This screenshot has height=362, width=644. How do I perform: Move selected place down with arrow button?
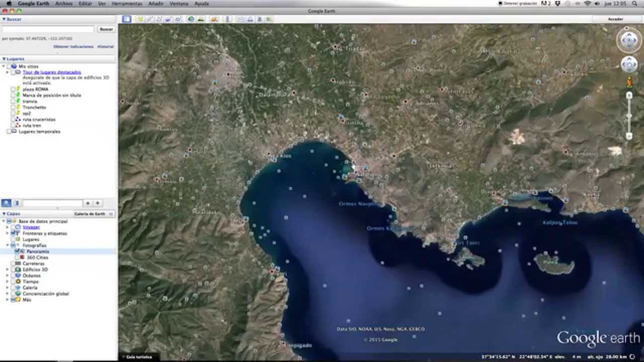98,203
